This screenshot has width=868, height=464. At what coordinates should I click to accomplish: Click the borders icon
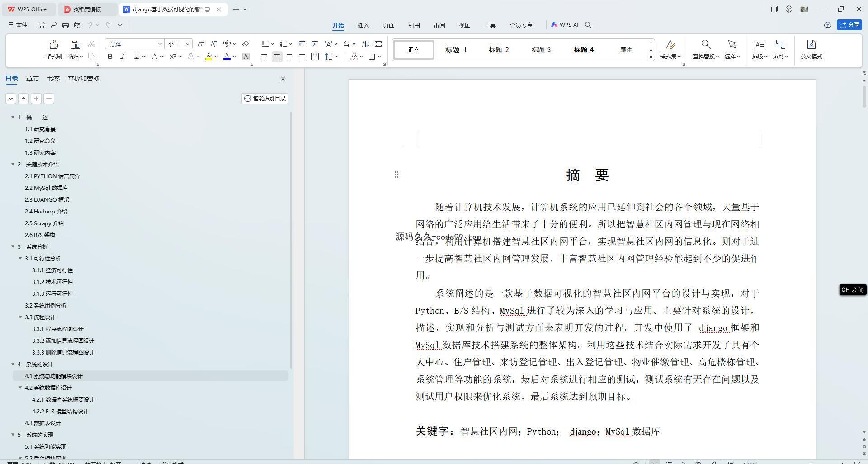tap(372, 57)
